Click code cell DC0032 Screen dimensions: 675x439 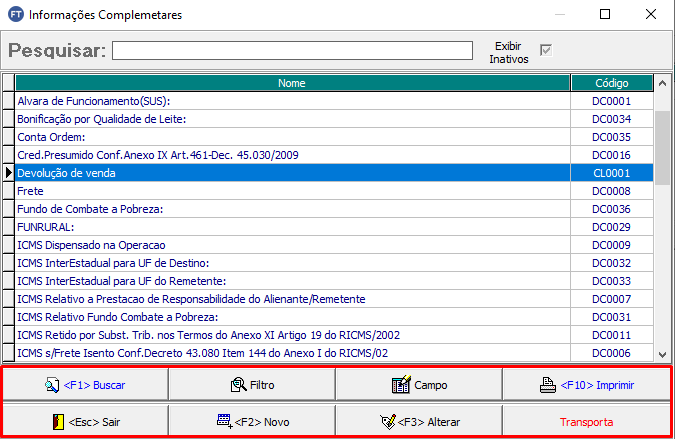coord(612,263)
